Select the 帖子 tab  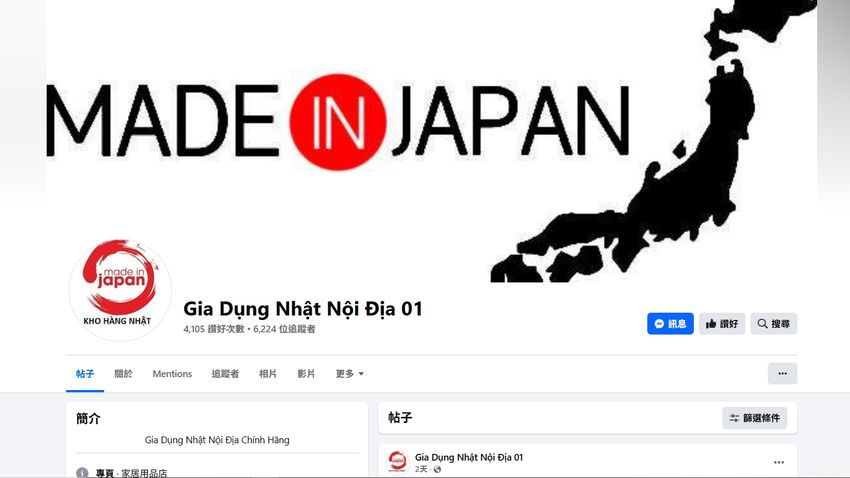point(85,373)
